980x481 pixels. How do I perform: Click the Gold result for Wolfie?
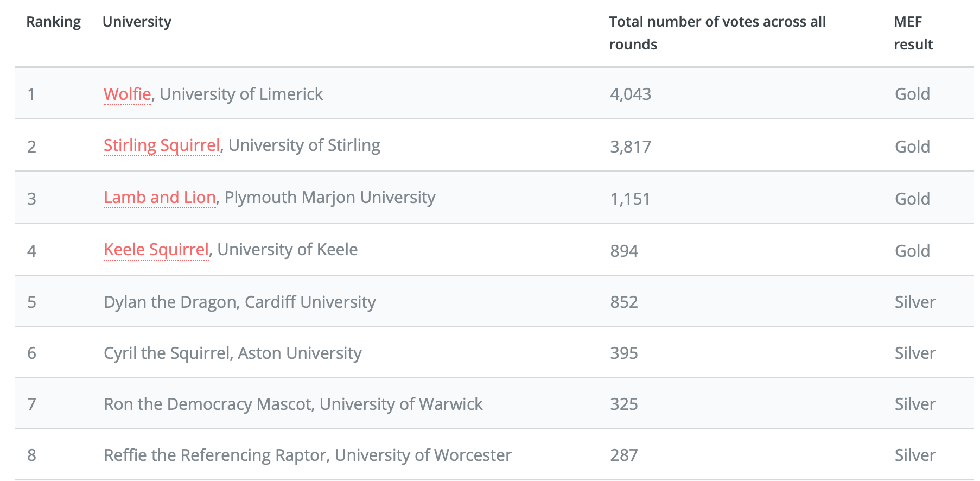click(x=912, y=94)
